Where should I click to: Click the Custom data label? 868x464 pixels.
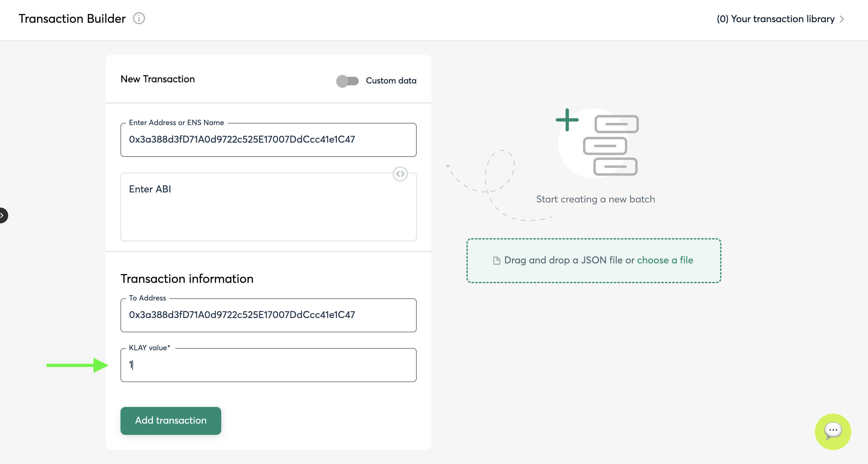click(x=391, y=81)
